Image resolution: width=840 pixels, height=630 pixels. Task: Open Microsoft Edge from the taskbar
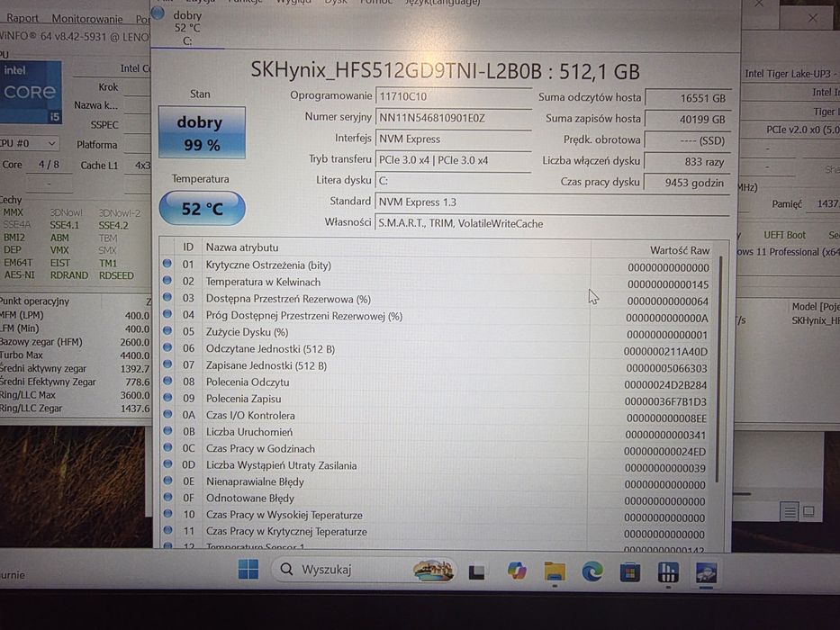click(x=592, y=571)
